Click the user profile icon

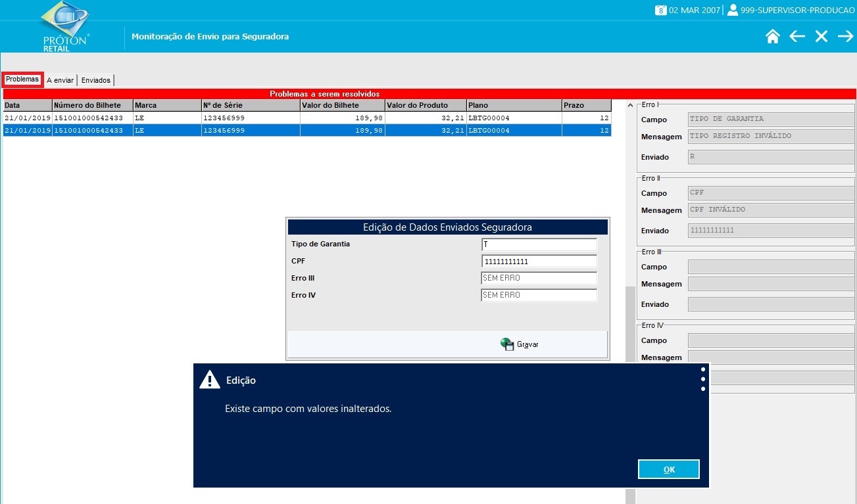[x=732, y=10]
